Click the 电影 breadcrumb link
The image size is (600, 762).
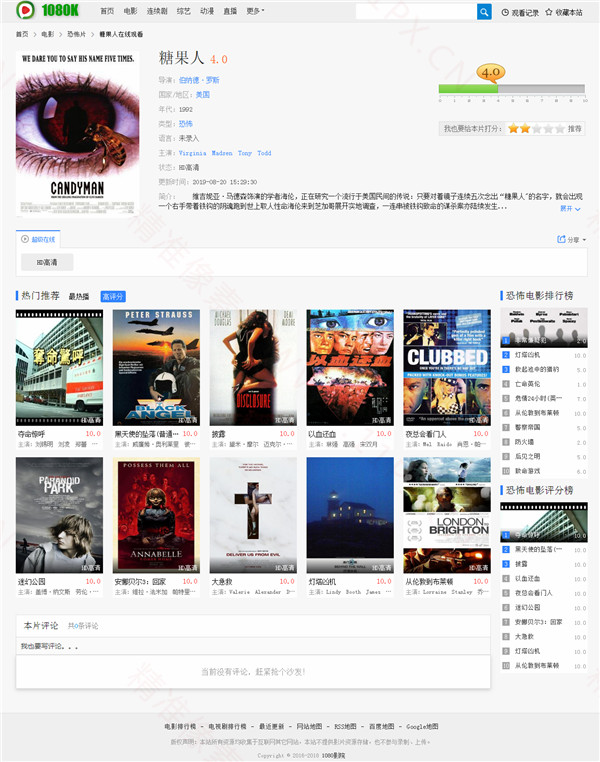coord(48,34)
